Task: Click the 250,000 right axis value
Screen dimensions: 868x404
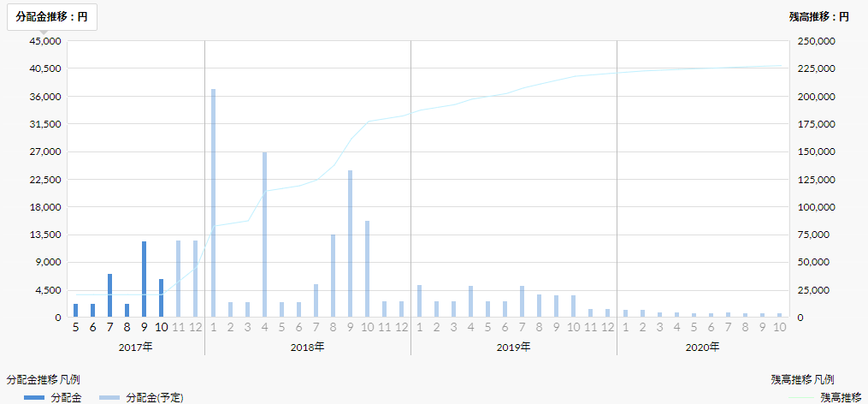Action: [817, 41]
